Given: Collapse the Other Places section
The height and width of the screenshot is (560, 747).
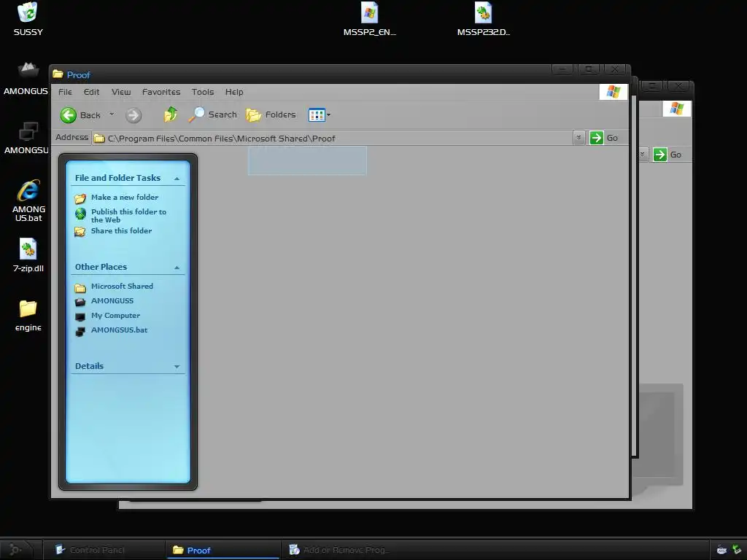Looking at the screenshot, I should (177, 268).
